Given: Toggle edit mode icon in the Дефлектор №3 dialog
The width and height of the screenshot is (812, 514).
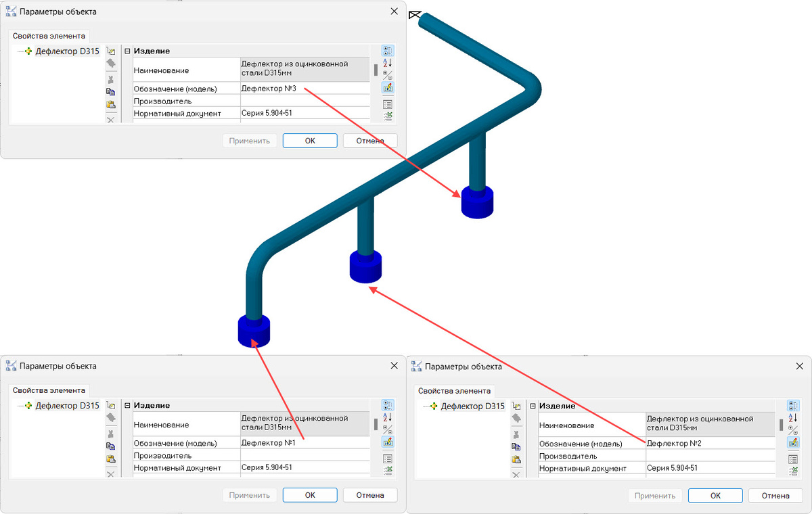Looking at the screenshot, I should pyautogui.click(x=388, y=87).
